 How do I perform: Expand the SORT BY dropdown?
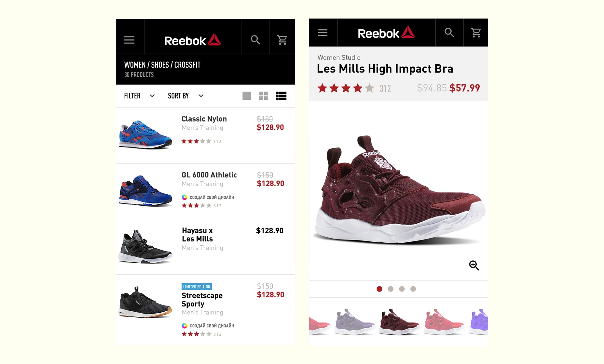[x=185, y=96]
